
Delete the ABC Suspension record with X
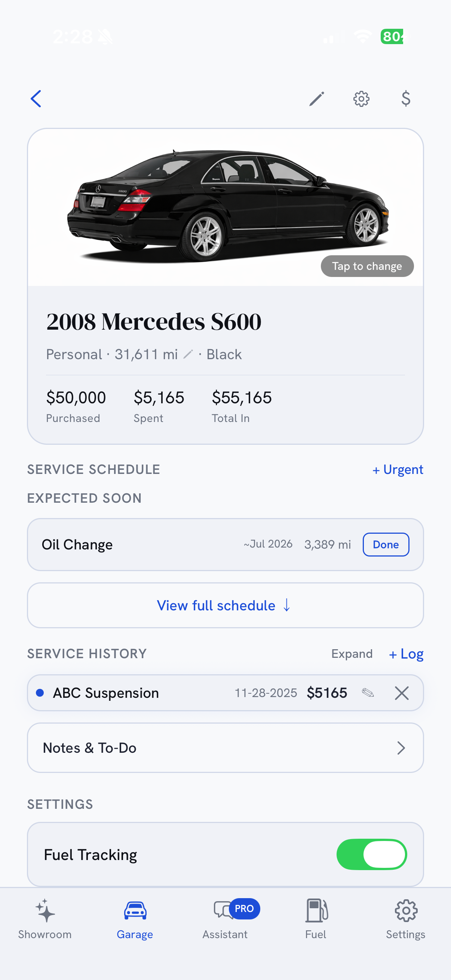click(x=402, y=693)
